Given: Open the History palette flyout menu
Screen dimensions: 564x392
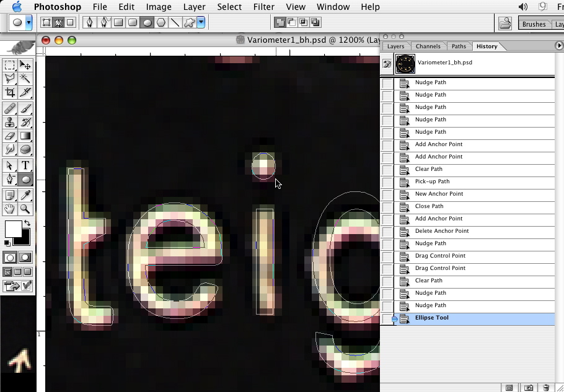Looking at the screenshot, I should pyautogui.click(x=559, y=46).
